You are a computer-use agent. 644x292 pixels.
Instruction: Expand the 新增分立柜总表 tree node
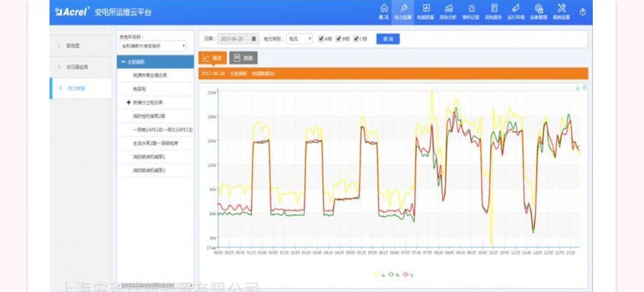point(129,103)
